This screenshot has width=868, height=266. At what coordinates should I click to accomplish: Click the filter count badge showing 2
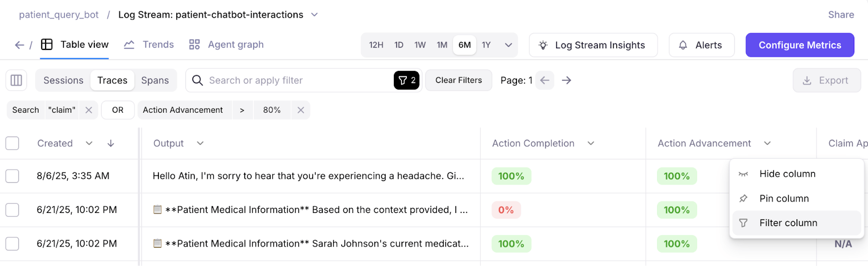407,80
